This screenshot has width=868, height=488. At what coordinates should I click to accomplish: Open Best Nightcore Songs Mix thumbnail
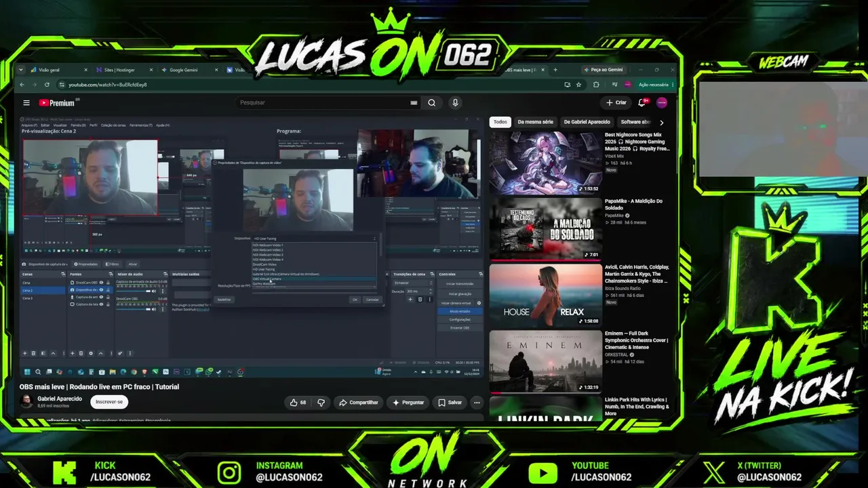click(545, 163)
